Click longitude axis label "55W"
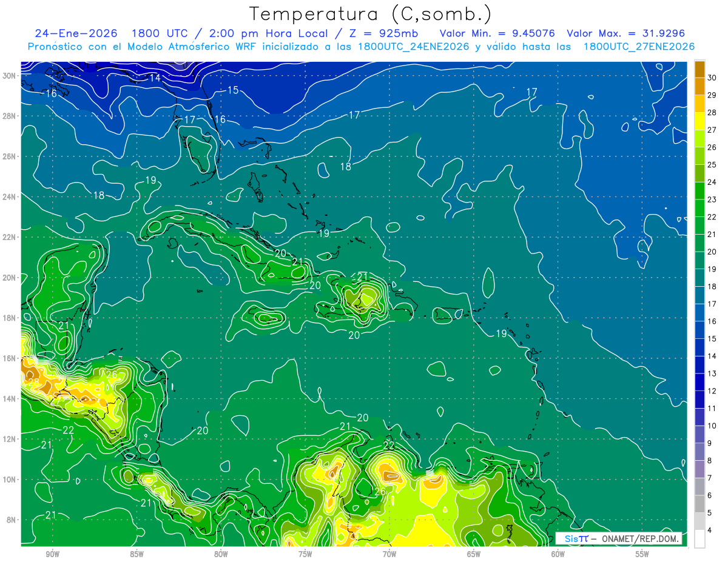728x562 pixels. tap(642, 554)
